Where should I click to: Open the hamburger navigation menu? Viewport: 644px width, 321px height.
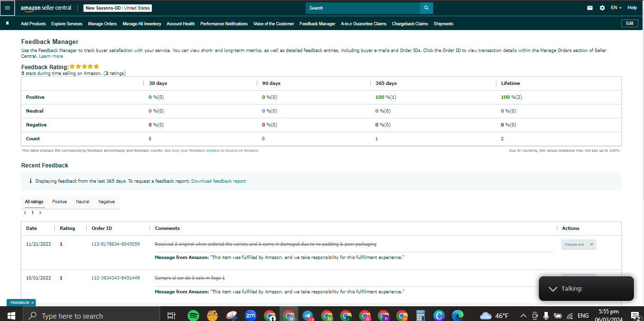tap(7, 8)
